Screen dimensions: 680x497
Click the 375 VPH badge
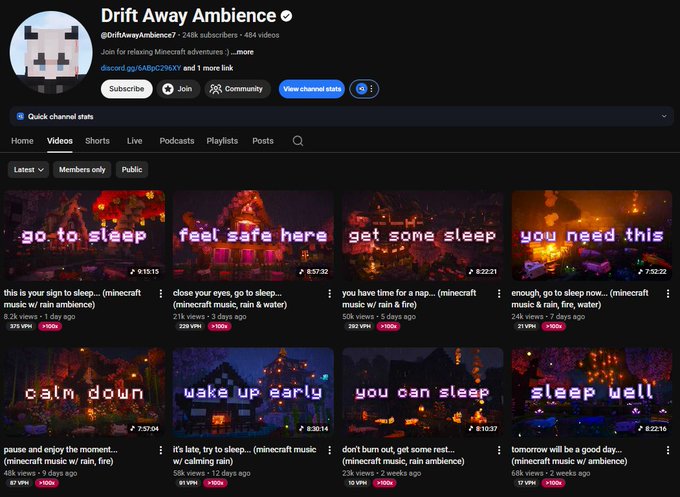pos(21,326)
